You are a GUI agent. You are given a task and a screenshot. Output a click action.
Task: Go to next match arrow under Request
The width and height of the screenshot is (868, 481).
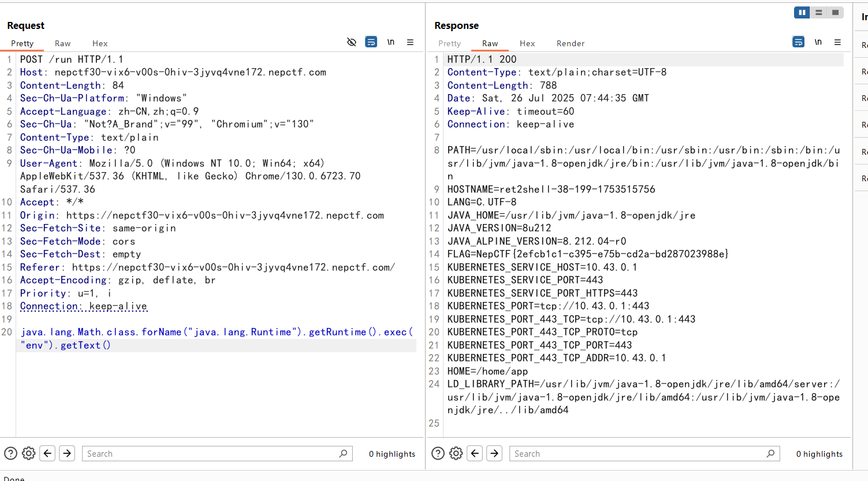point(67,453)
